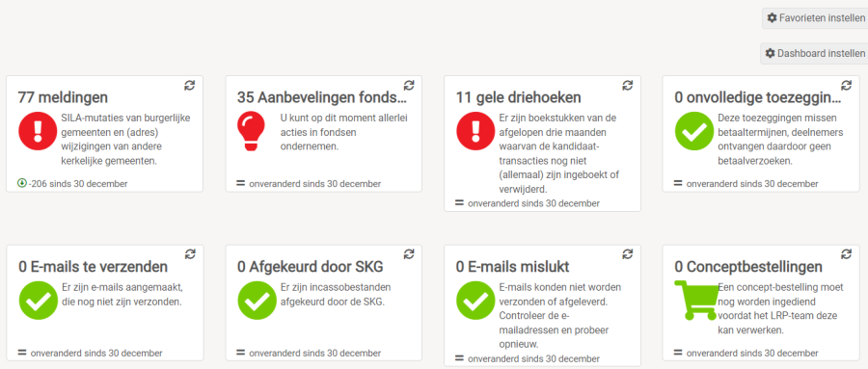Click the green checkmark for E-mails mislukt
Viewport: 868px width, 369px height.
click(x=475, y=300)
